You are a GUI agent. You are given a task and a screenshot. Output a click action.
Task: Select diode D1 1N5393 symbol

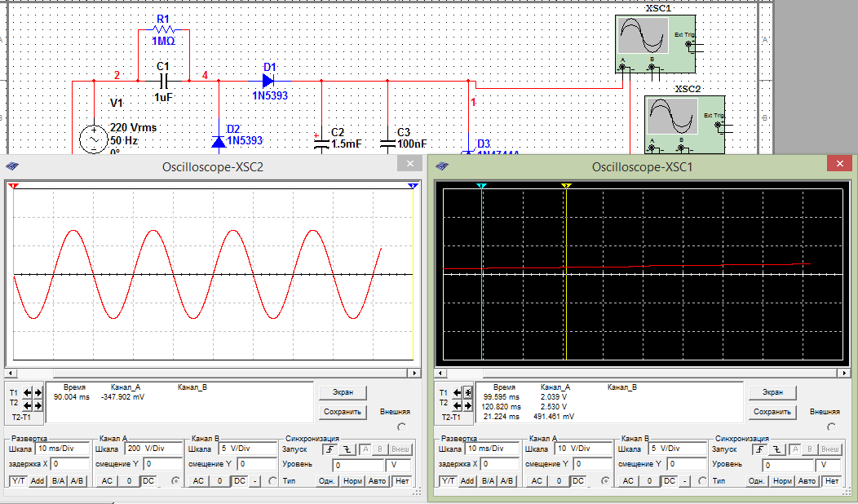click(x=268, y=81)
